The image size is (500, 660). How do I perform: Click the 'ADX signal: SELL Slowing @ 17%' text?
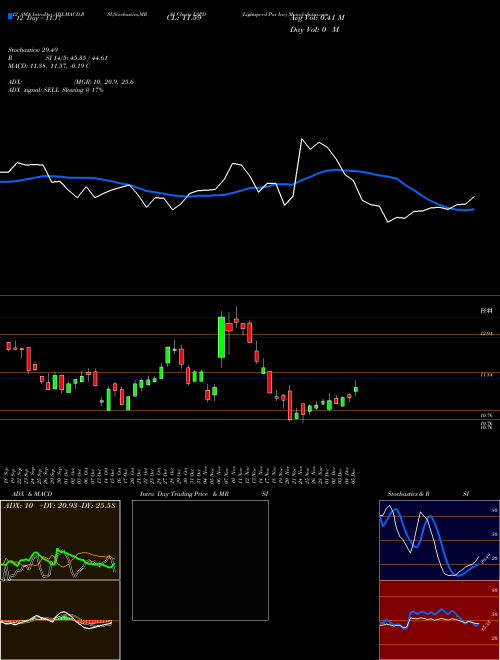[56, 90]
